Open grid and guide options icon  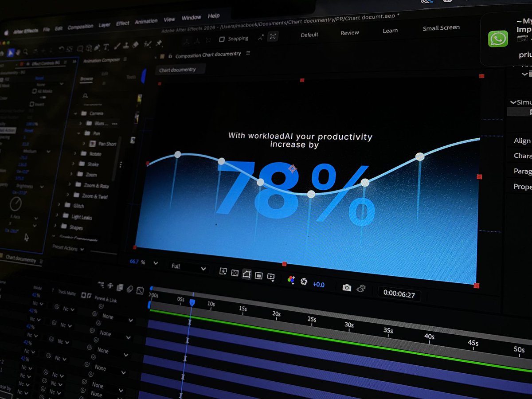[x=271, y=277]
